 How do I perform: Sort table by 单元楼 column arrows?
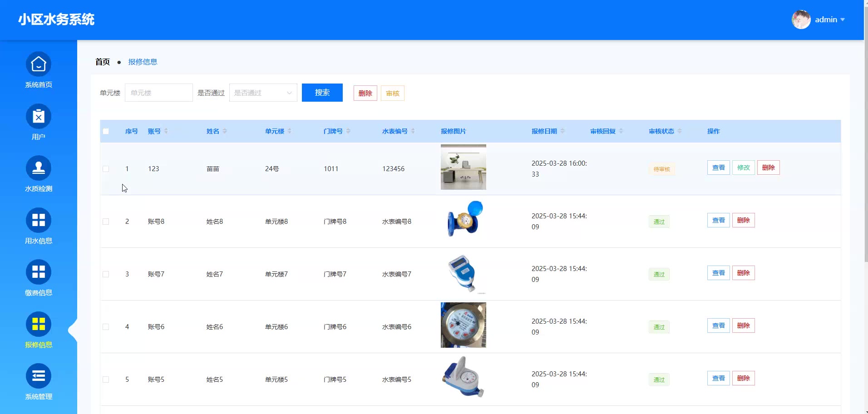pos(290,131)
